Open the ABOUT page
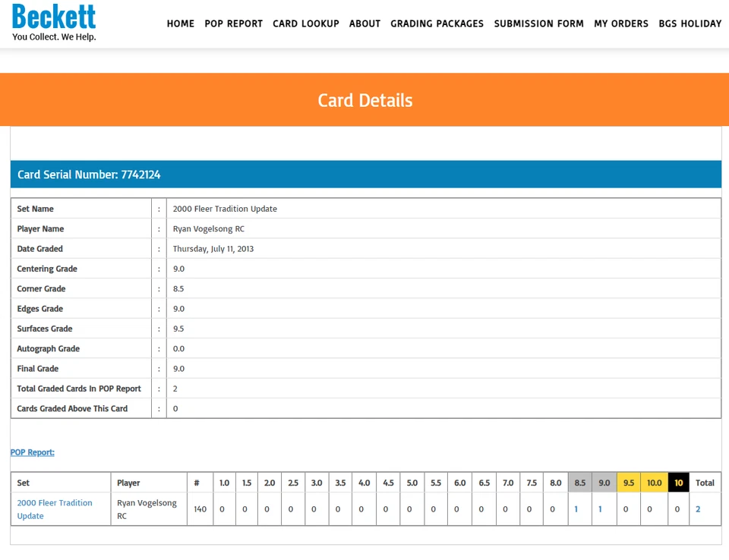This screenshot has height=560, width=729. [365, 24]
